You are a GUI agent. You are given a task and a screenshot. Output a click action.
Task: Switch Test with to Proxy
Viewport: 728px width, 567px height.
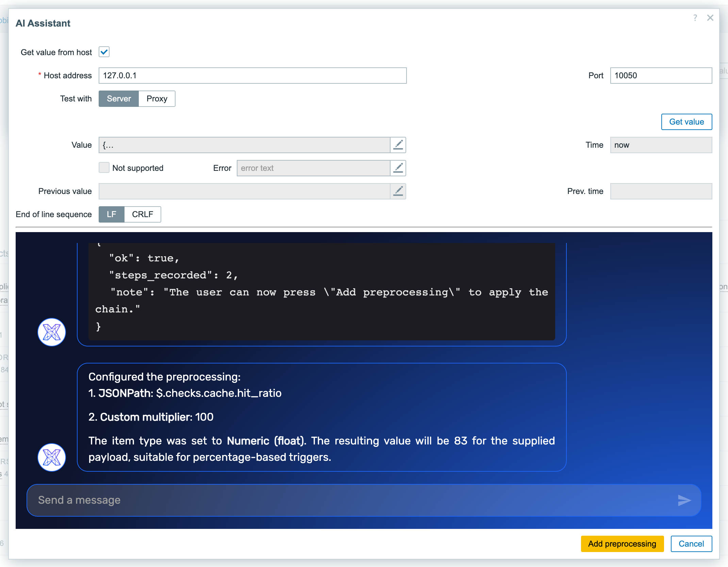(x=157, y=99)
